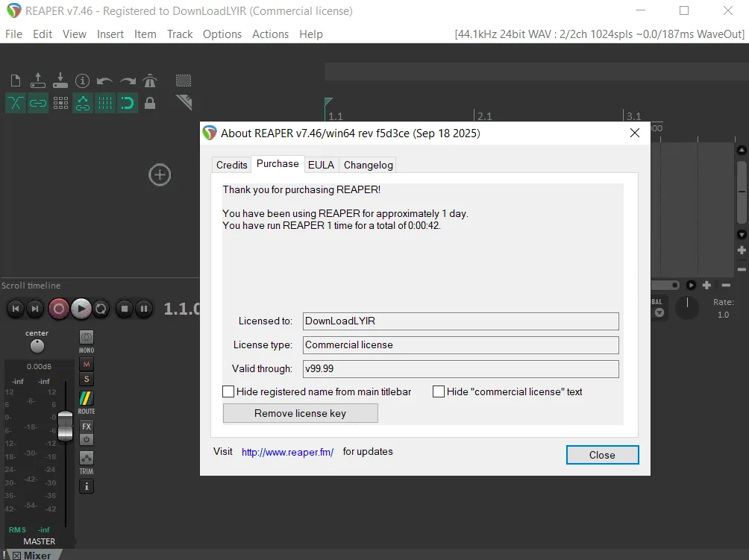Go to project end transport button
The width and height of the screenshot is (749, 560).
(35, 309)
